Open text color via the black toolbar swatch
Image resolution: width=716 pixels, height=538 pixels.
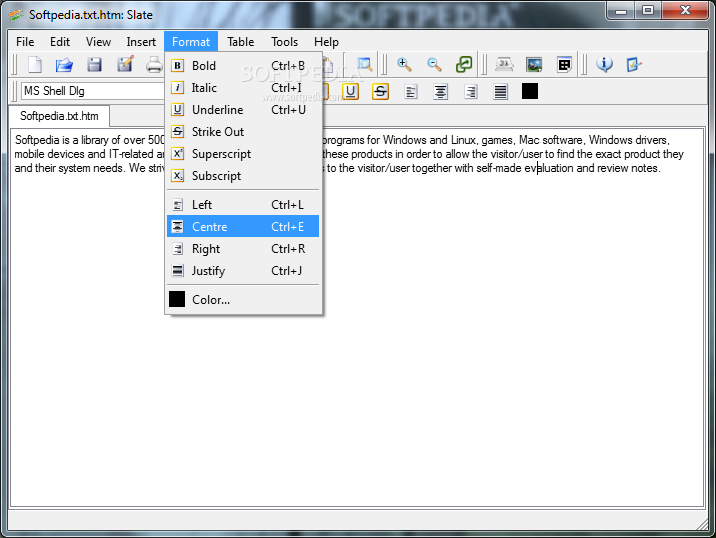coord(530,91)
